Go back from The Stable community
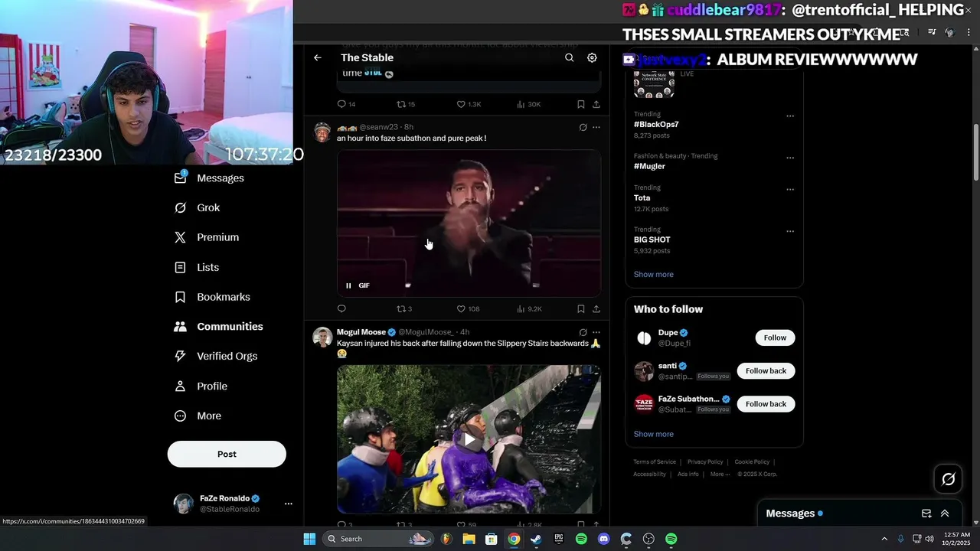Image resolution: width=980 pixels, height=551 pixels. (x=317, y=57)
